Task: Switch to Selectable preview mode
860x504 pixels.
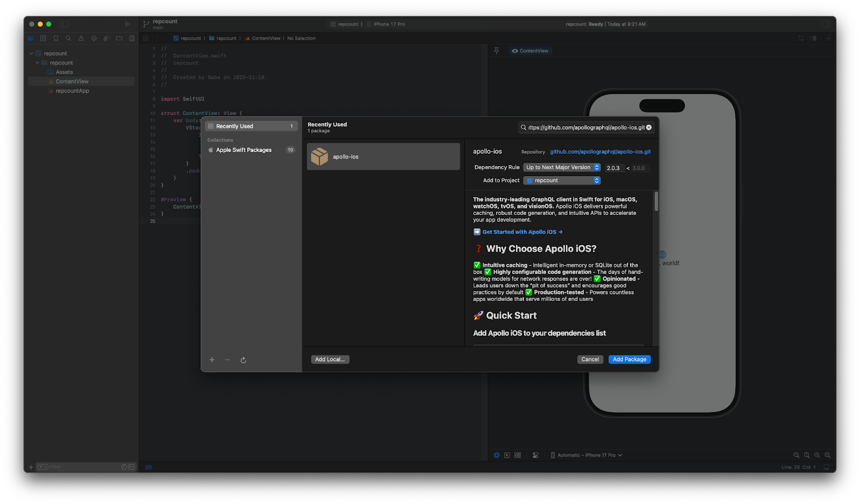Action: coord(507,455)
